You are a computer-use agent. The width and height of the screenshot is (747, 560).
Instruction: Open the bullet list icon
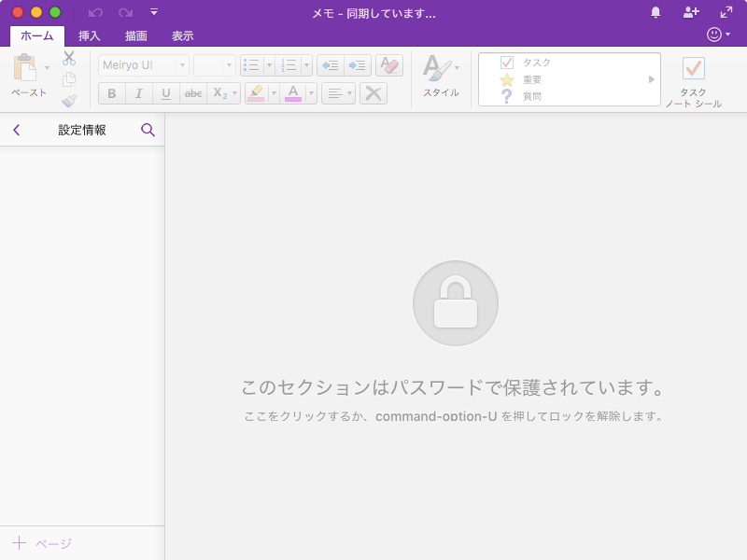click(x=251, y=64)
